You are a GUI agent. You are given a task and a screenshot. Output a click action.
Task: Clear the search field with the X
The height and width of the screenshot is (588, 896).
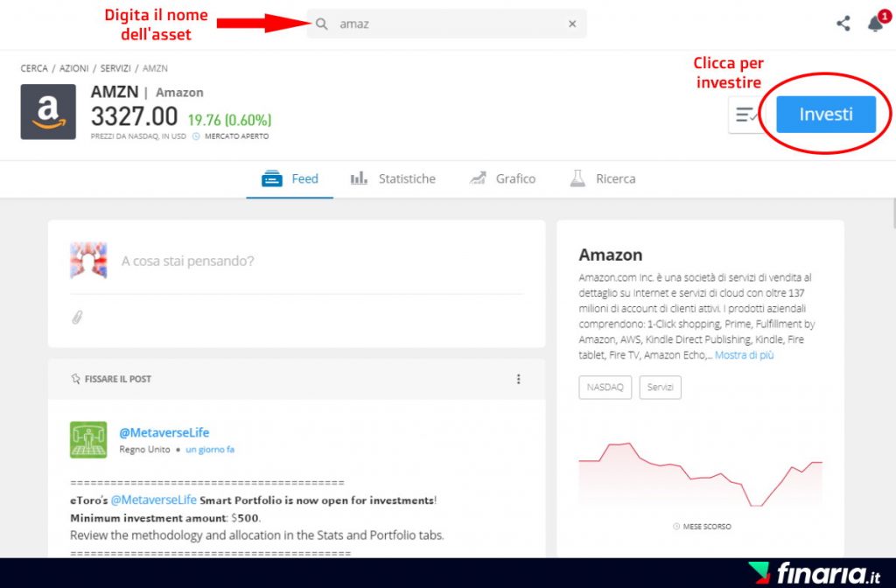pyautogui.click(x=572, y=24)
